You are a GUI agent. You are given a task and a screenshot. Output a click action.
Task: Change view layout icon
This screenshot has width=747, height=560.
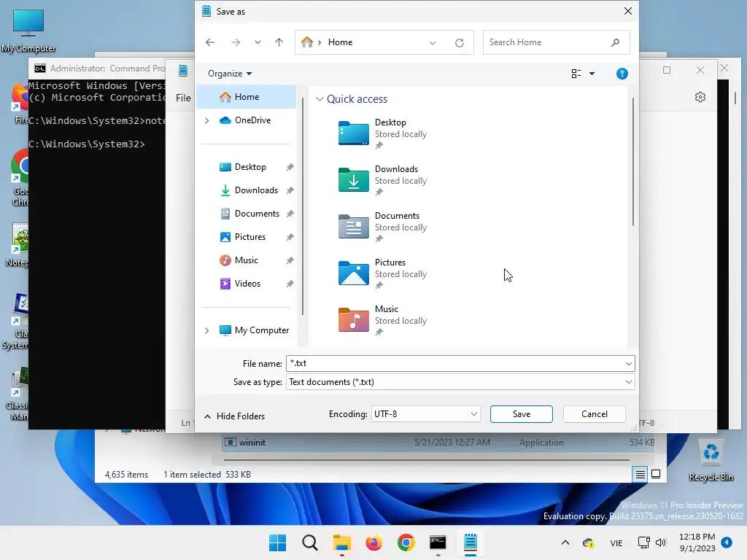pyautogui.click(x=576, y=74)
